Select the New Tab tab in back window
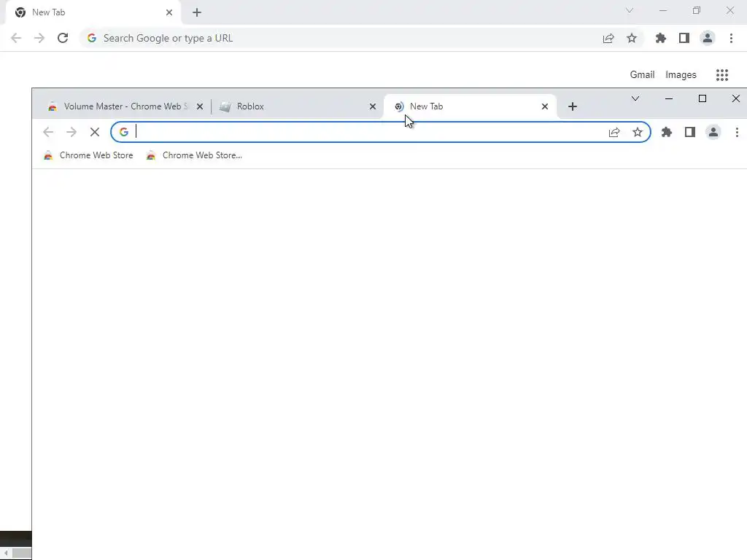Viewport: 747px width, 560px height. pyautogui.click(x=93, y=12)
